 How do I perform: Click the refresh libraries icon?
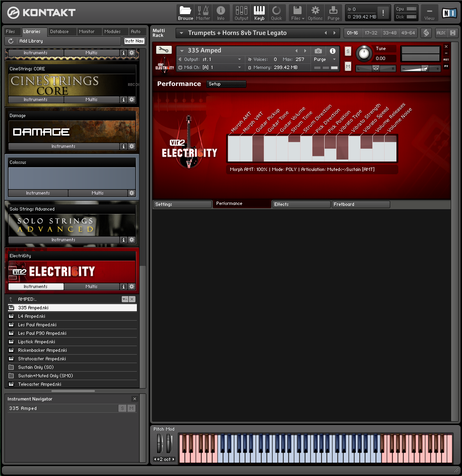(x=11, y=41)
